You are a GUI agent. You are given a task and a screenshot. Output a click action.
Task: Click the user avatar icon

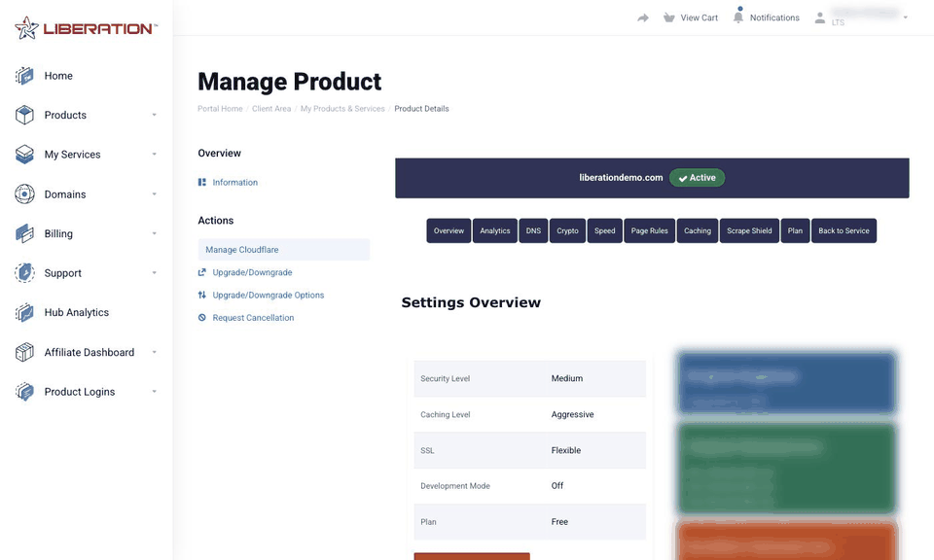(820, 17)
